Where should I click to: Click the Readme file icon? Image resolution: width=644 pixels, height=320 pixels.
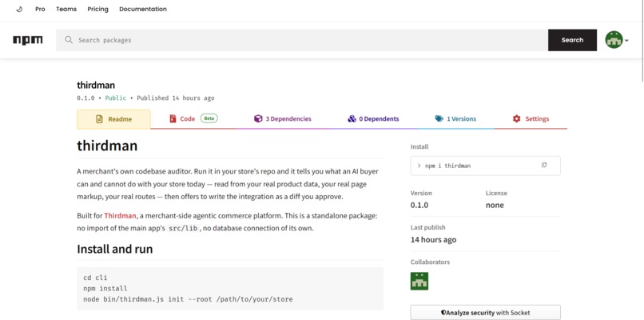(99, 119)
